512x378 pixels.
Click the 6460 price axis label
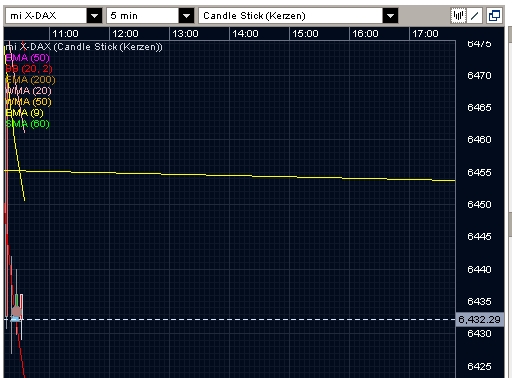point(479,139)
